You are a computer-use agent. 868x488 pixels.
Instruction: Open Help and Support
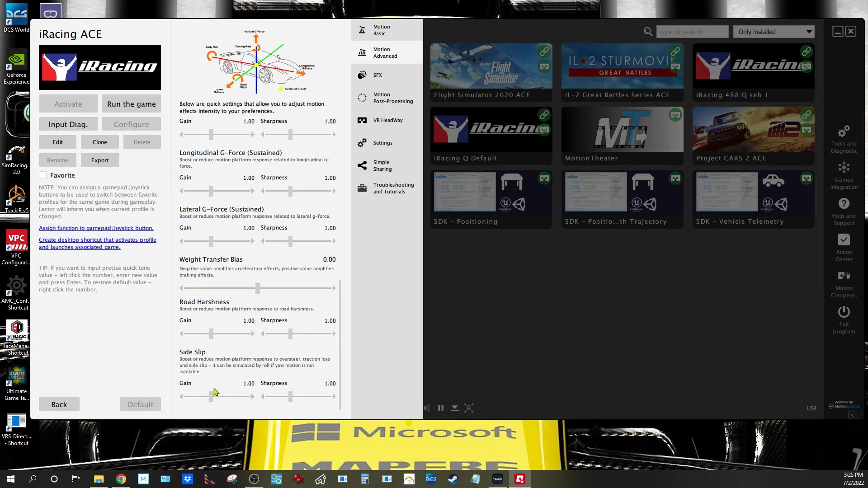[844, 211]
